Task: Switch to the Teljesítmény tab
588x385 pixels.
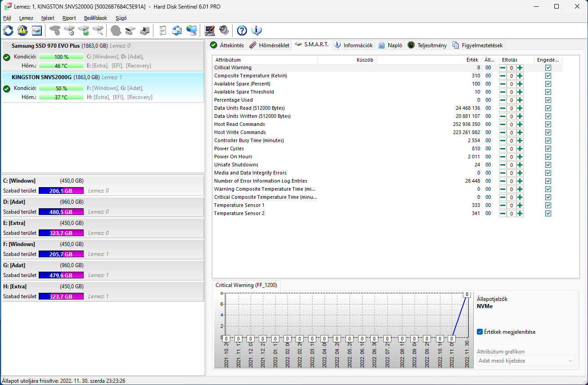Action: 427,45
